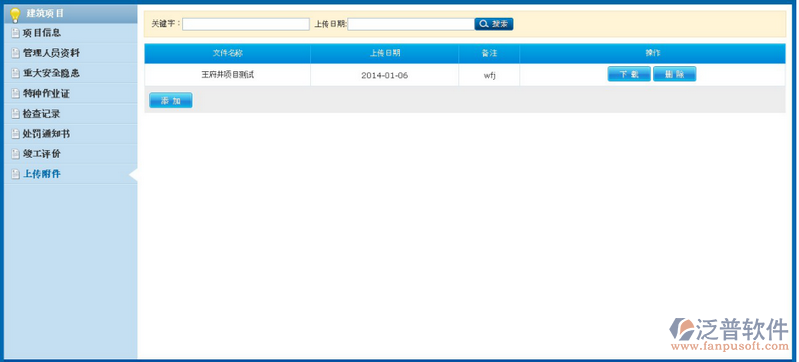This screenshot has height=362, width=799.
Task: Click the document icon beside 竣工评价
Action: [x=16, y=154]
